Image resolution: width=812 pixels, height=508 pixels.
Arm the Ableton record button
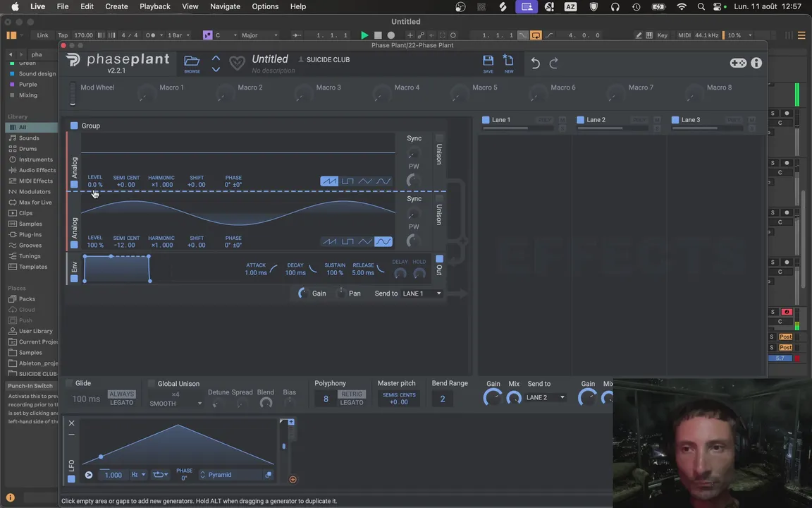point(391,35)
